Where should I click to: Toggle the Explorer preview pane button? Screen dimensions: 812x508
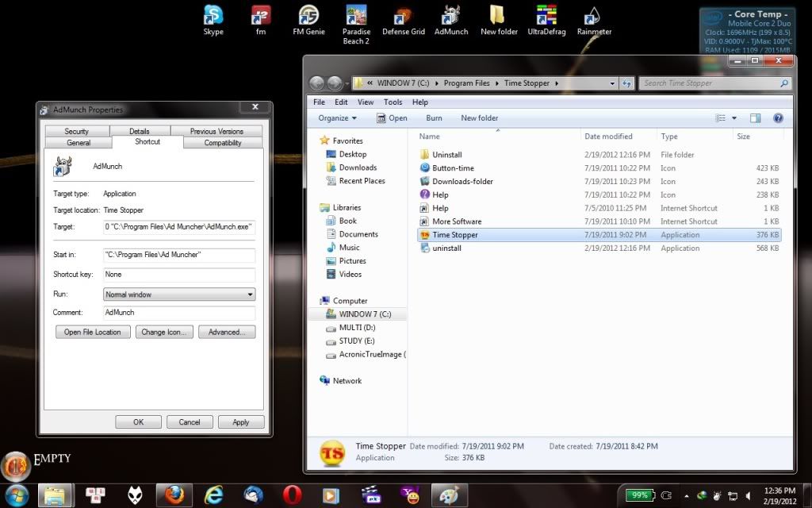[x=755, y=118]
